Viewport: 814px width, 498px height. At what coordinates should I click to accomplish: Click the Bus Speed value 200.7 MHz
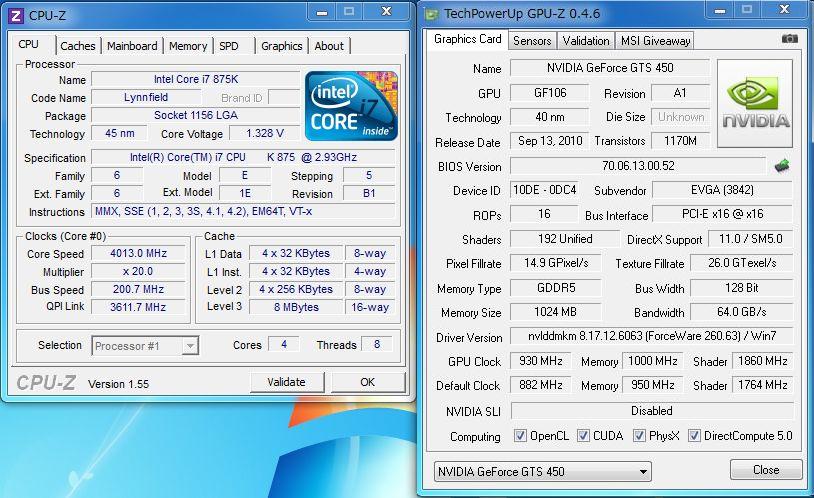click(138, 289)
